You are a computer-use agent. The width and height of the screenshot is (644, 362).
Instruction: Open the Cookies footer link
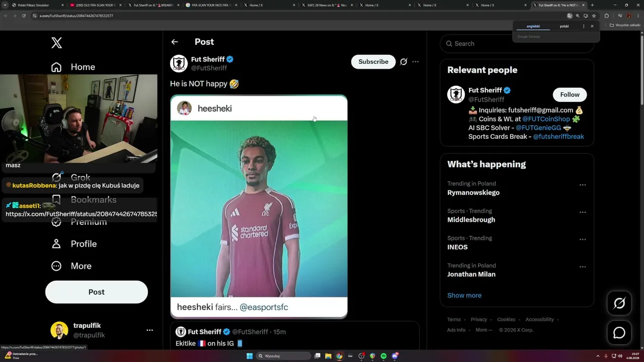(506, 319)
